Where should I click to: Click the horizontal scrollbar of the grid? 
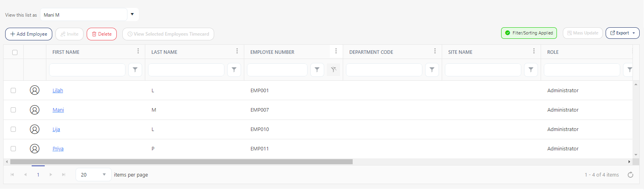point(181,161)
